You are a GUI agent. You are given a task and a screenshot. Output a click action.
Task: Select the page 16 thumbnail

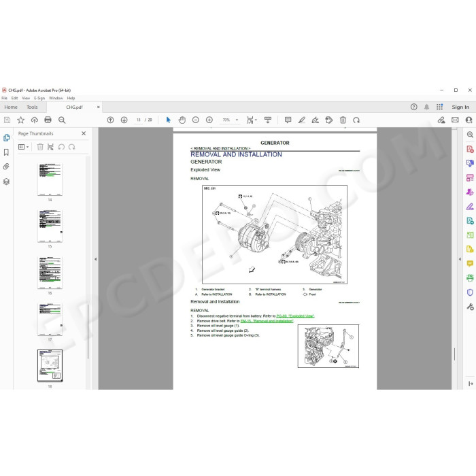coord(50,273)
